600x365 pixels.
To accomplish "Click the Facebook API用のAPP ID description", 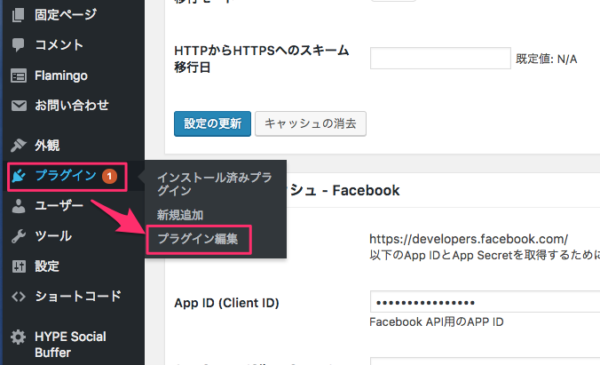I will pyautogui.click(x=436, y=322).
